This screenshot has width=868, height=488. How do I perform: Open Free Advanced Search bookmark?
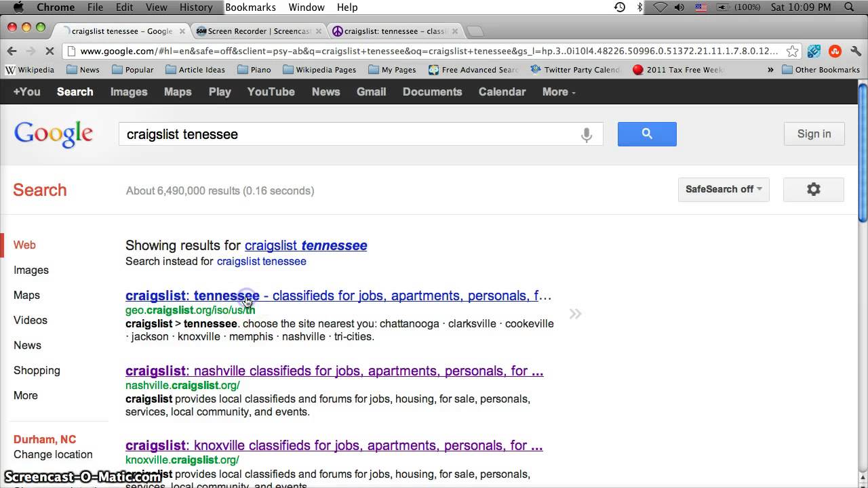pyautogui.click(x=473, y=70)
